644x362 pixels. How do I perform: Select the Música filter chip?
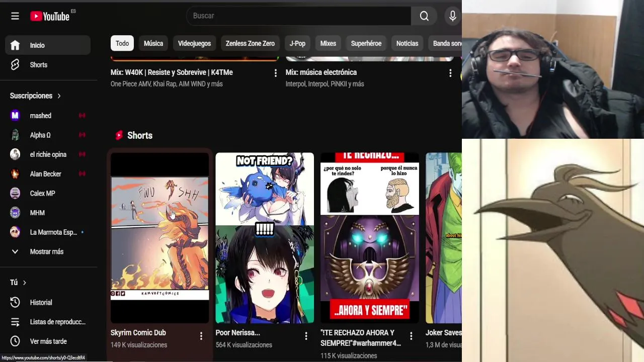pos(153,43)
